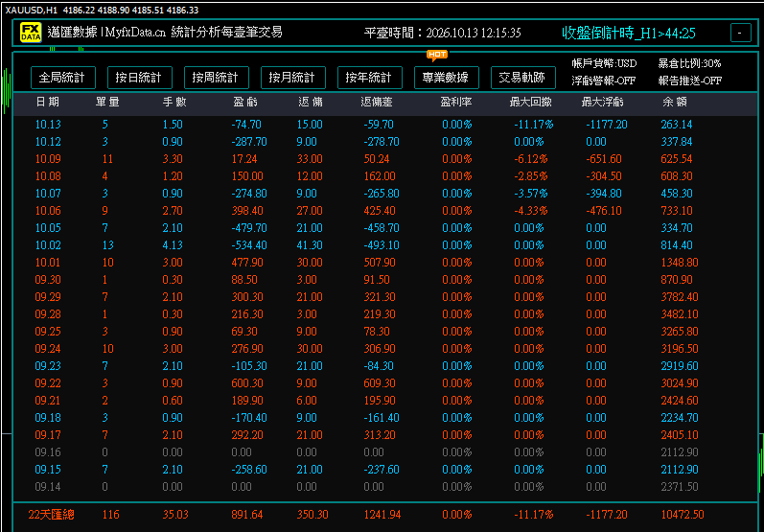764x532 pixels.
Task: Select the 10.07 date row
Action: pos(385,194)
